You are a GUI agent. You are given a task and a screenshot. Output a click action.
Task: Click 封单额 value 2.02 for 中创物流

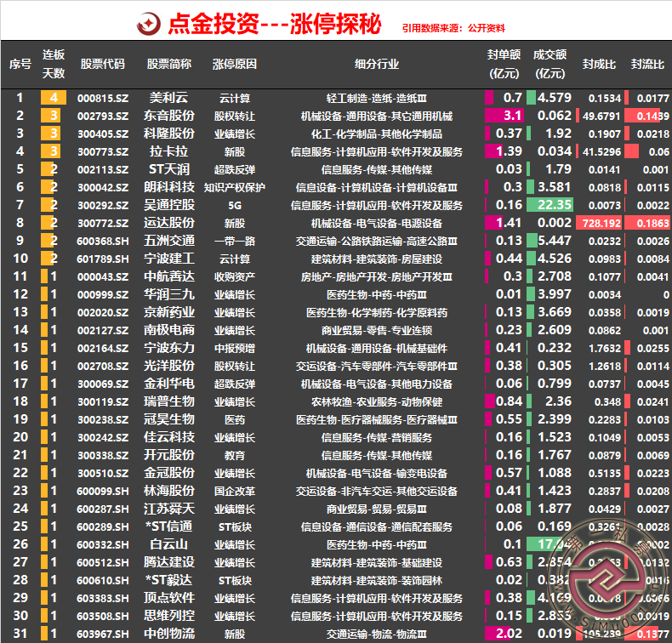(x=510, y=634)
